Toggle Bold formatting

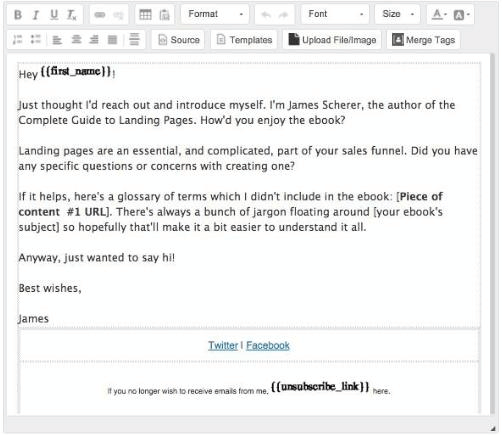(x=18, y=15)
